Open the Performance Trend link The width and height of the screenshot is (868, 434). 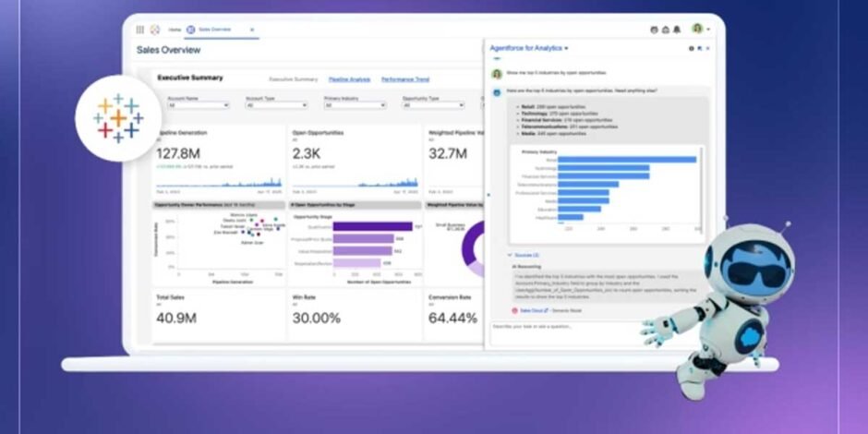coord(405,79)
